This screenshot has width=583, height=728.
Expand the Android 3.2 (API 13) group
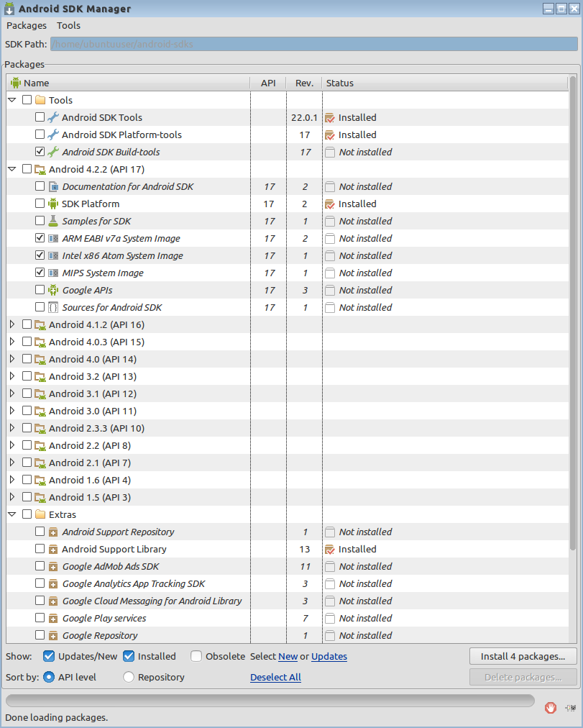click(x=12, y=376)
